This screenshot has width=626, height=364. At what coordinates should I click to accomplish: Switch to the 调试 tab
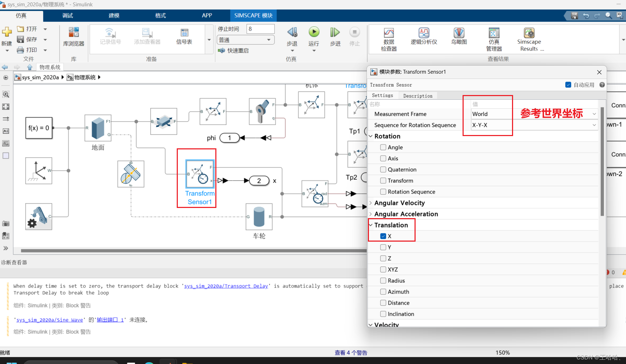[x=68, y=16]
